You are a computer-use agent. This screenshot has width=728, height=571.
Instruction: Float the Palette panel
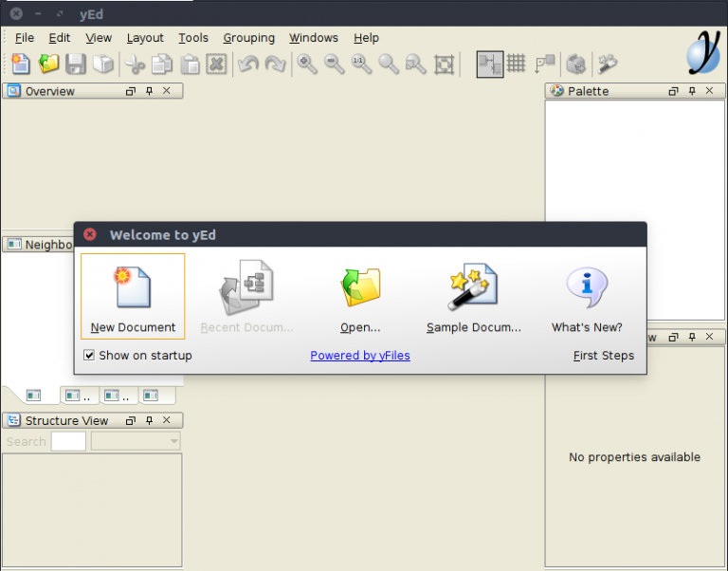click(673, 91)
